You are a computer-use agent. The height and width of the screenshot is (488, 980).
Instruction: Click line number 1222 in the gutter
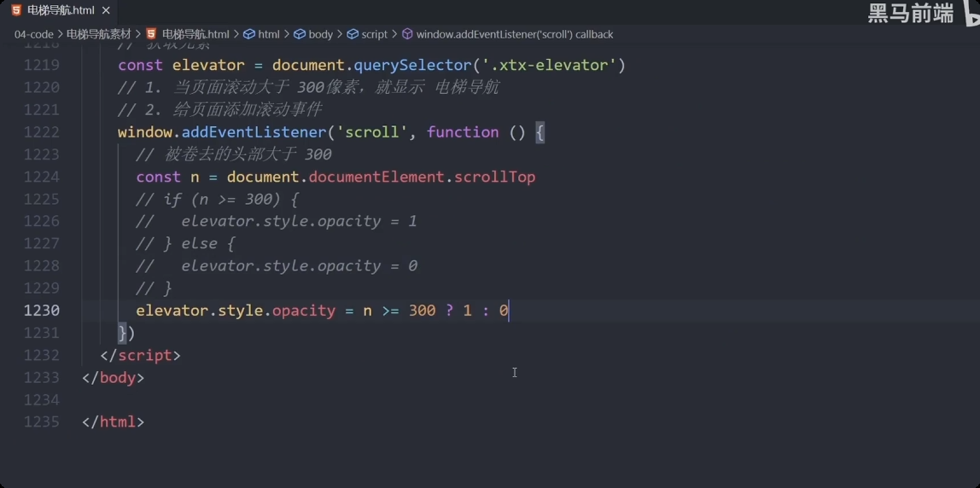[42, 132]
